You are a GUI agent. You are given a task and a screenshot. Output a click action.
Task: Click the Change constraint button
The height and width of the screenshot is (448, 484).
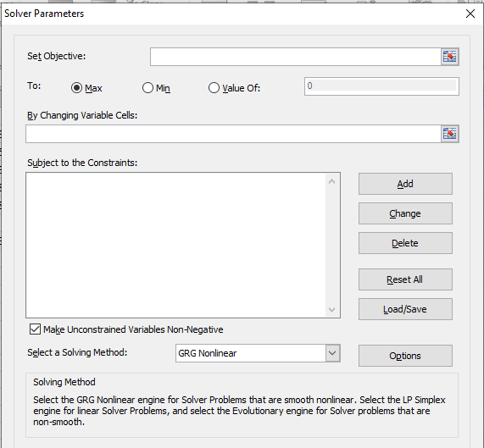coord(405,213)
